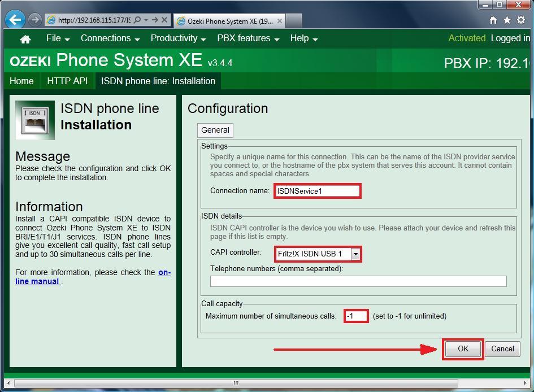Go back with browser back arrow
This screenshot has width=534, height=392.
pos(15,20)
